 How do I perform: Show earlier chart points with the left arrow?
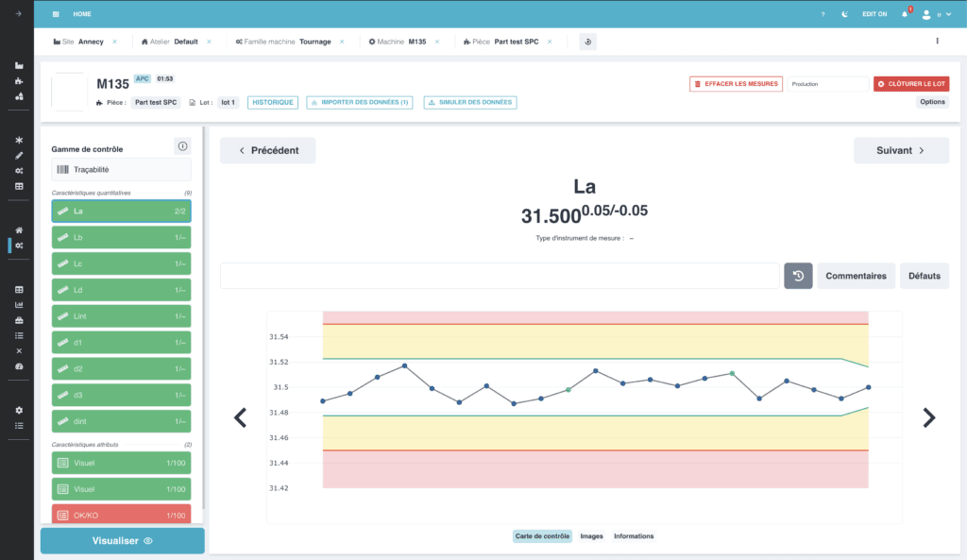point(241,417)
